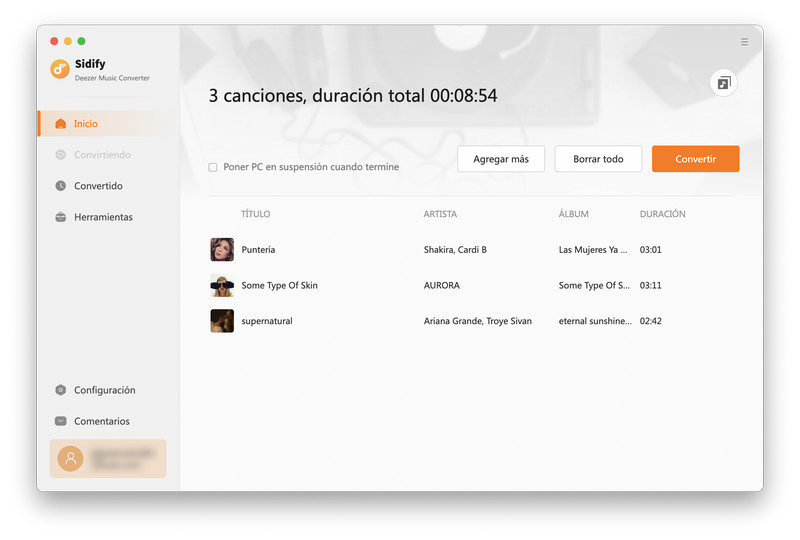Select the supernatural album thumbnail
This screenshot has width=800, height=540.
(x=222, y=321)
